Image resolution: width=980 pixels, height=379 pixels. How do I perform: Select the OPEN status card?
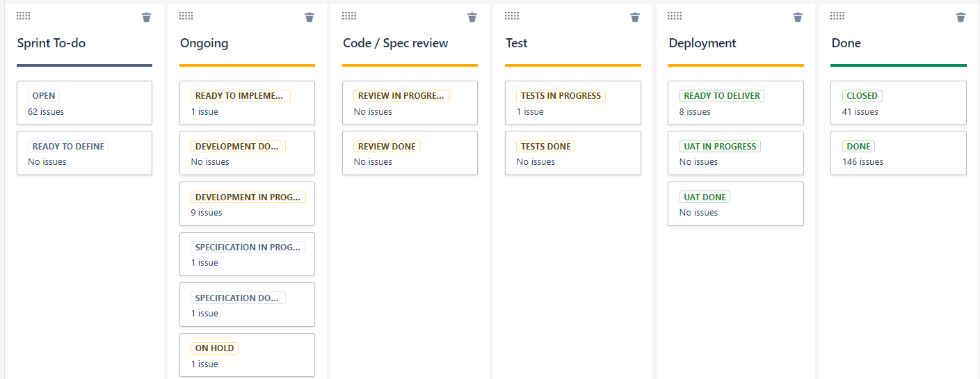pyautogui.click(x=84, y=103)
